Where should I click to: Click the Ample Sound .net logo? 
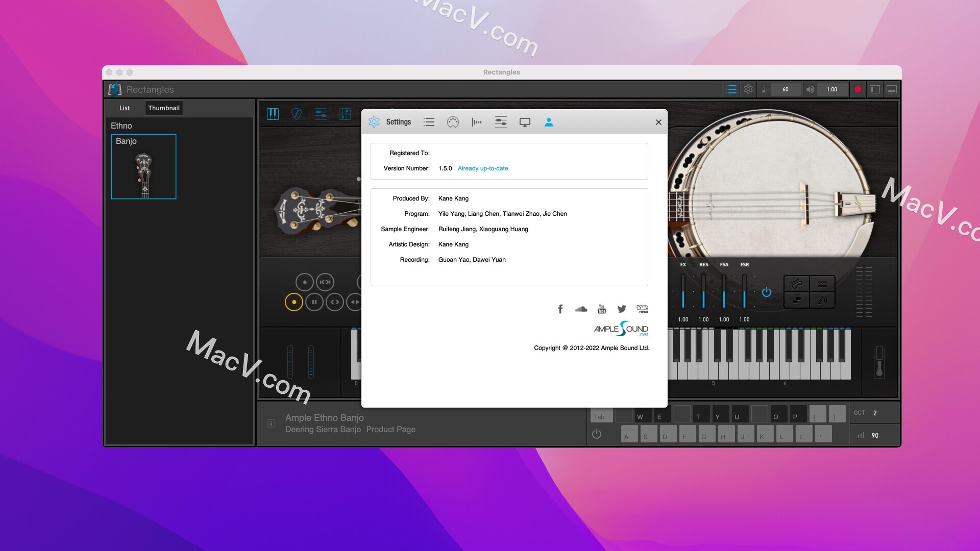pyautogui.click(x=621, y=329)
